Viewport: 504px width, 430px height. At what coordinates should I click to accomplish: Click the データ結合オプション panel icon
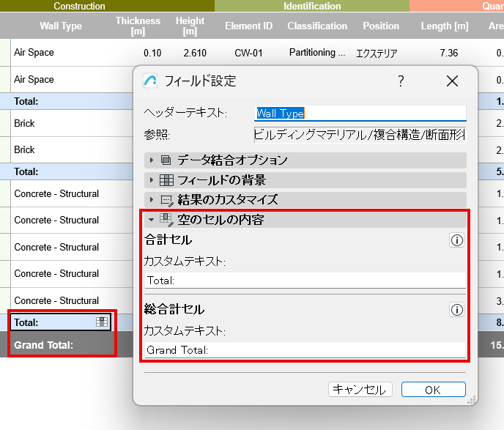pyautogui.click(x=166, y=160)
